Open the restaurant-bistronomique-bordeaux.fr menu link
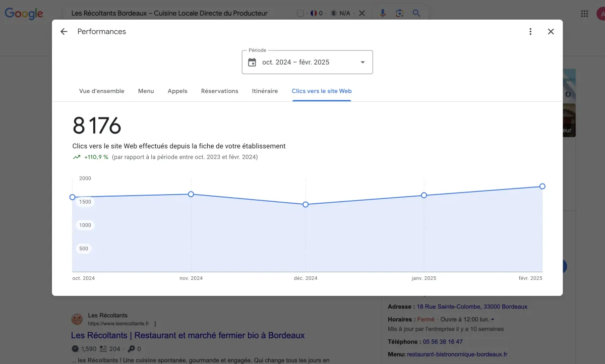 pos(457,354)
